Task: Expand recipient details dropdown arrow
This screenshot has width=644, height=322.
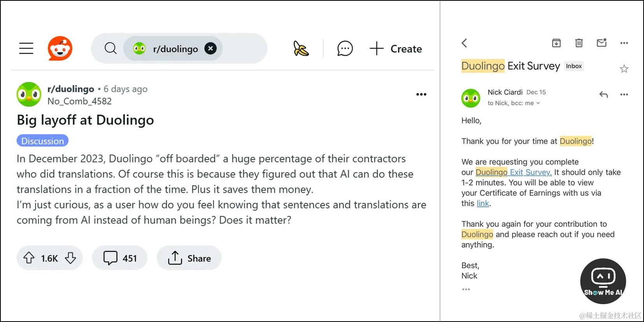Action: tap(538, 103)
